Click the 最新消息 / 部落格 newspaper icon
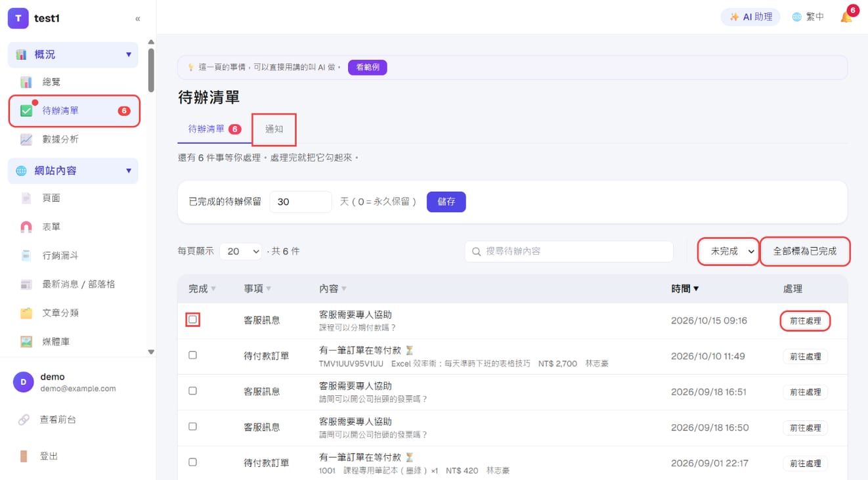 click(26, 284)
